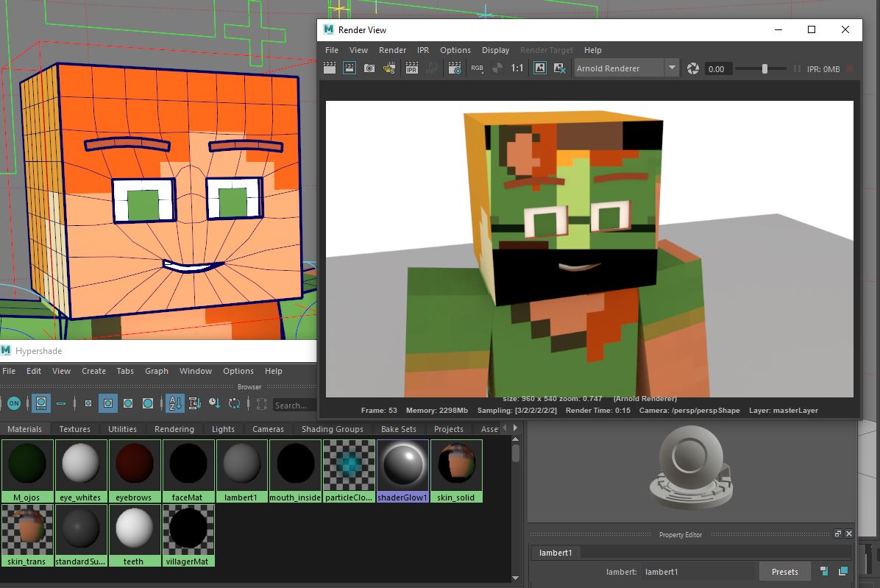Select the extra large swatch size icon
This screenshot has height=588, width=880.
click(148, 403)
